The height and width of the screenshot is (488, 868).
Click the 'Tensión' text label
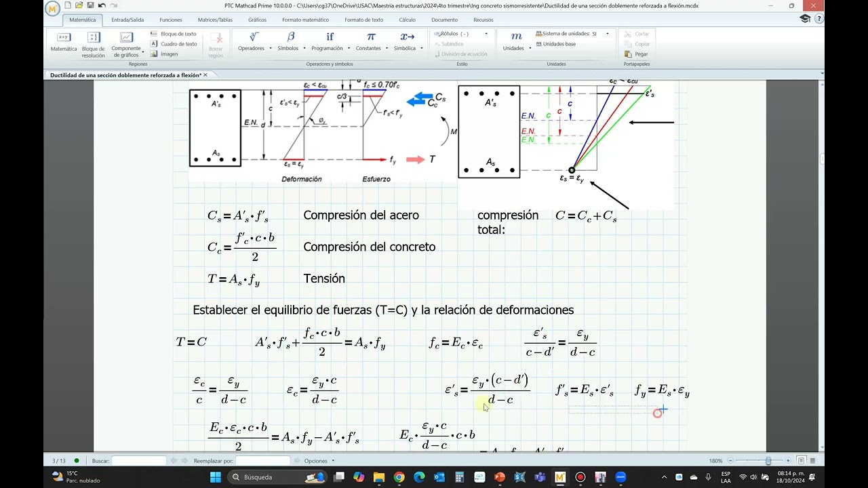pos(324,279)
